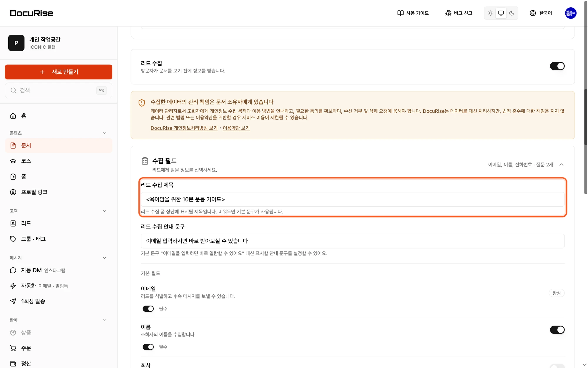Open 프로필 링크 in sidebar
The width and height of the screenshot is (588, 368).
(x=59, y=192)
